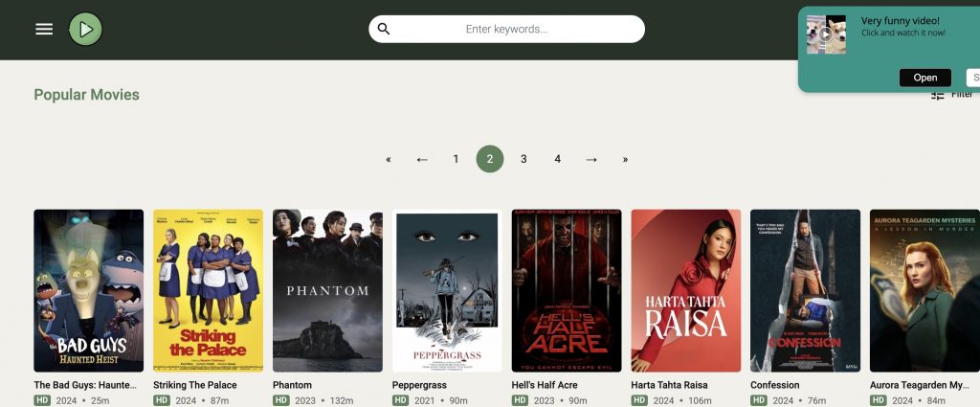980x407 pixels.
Task: Go to previous page with left arrow
Action: [422, 159]
